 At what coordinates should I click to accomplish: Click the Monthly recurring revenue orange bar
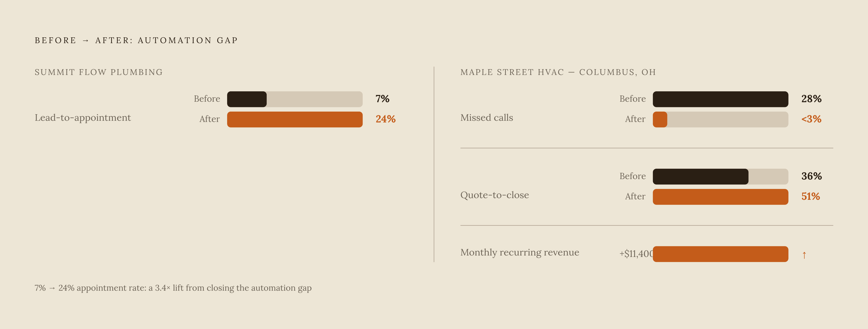720,254
